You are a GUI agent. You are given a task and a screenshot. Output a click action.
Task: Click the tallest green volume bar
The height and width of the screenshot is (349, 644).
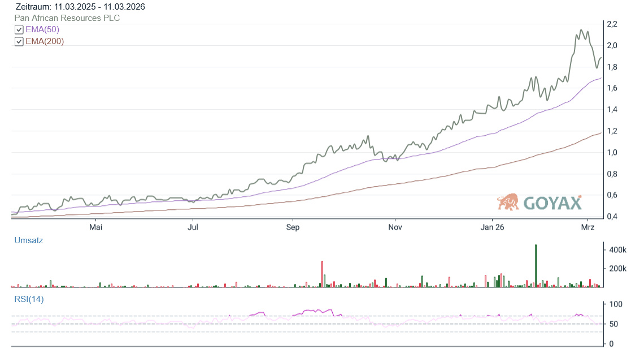536,266
